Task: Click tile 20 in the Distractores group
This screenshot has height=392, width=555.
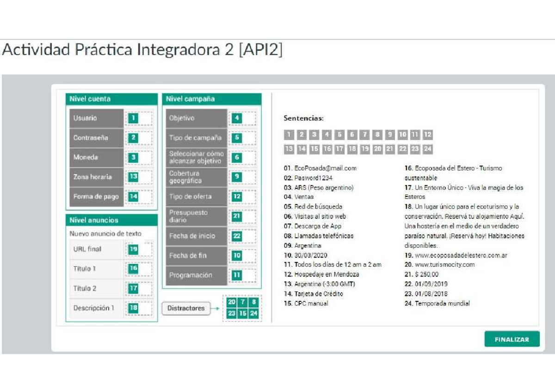Action: point(231,302)
